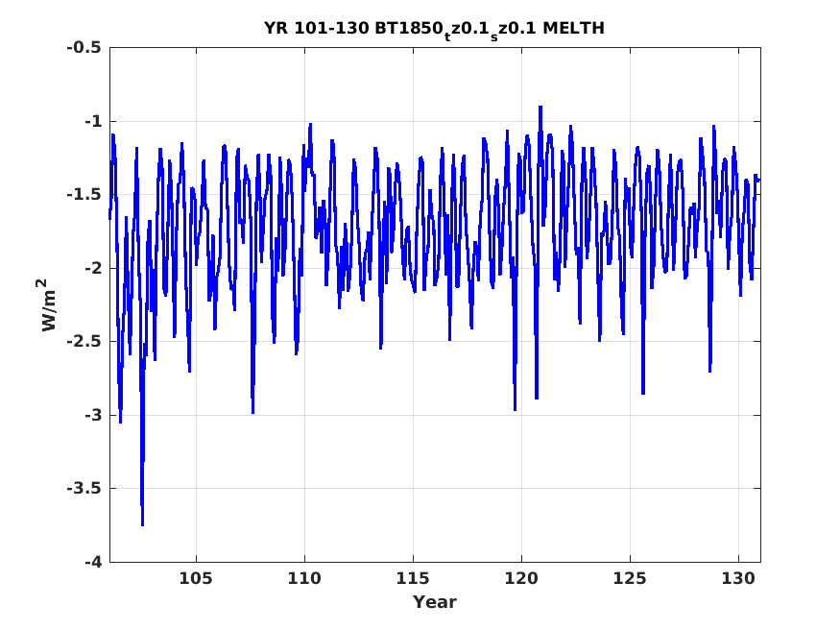Click the y-axis tick label -1.5
This screenshot has width=840, height=630.
84,194
